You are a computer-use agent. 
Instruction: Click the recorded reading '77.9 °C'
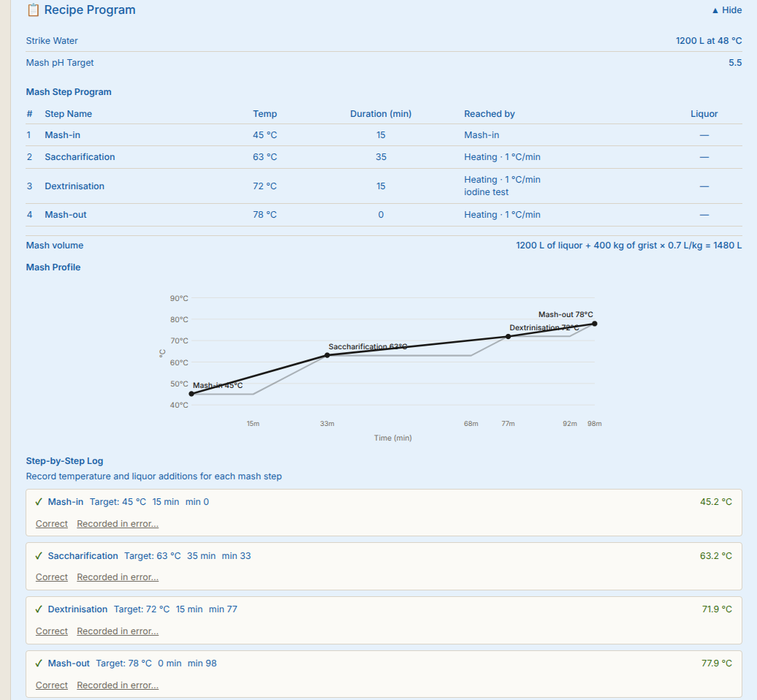(717, 663)
